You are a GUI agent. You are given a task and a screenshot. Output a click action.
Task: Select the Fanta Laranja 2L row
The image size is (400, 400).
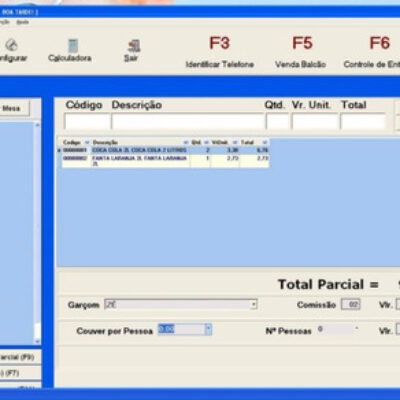point(165,161)
